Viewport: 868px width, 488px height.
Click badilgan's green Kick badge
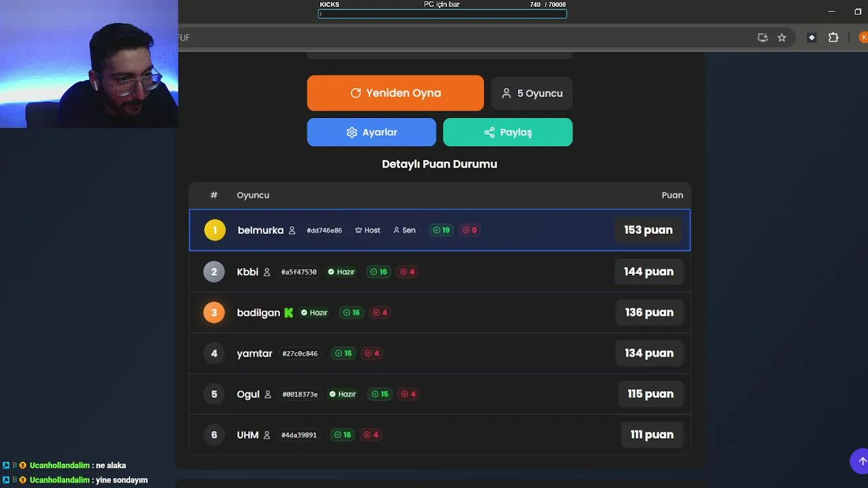[x=289, y=312]
